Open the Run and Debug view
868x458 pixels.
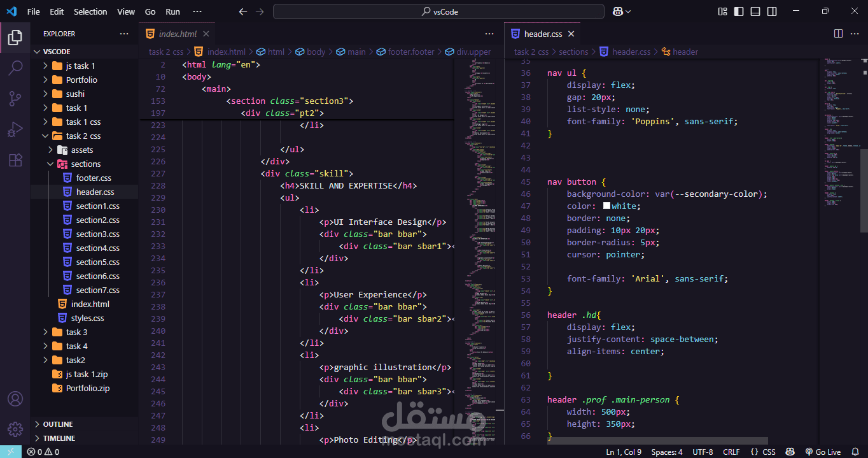tap(15, 129)
